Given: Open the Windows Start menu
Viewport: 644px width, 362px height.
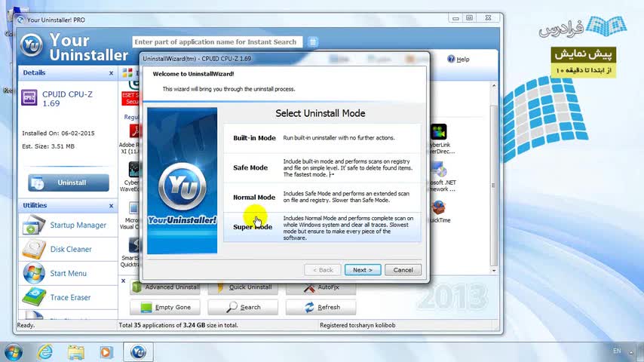Looking at the screenshot, I should click(x=14, y=352).
